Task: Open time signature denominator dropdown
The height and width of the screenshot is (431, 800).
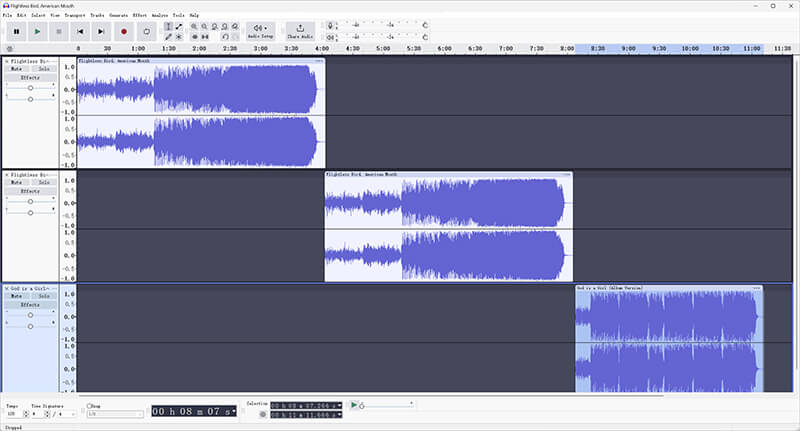Action: point(66,414)
